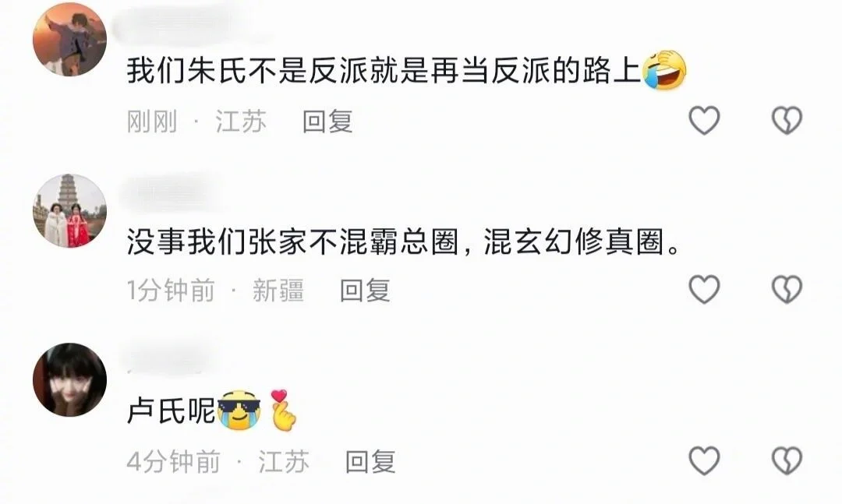The image size is (842, 504).
Task: Like the 卢氏呢 comment
Action: (704, 460)
